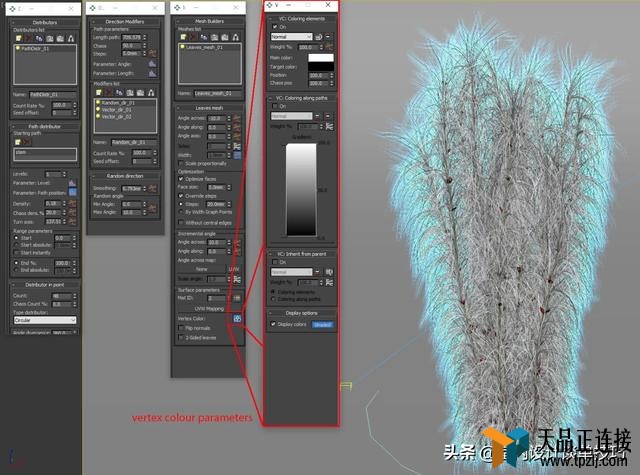Open the Parameter: Length graph icon
This screenshot has width=640, height=475.
pyautogui.click(x=152, y=73)
